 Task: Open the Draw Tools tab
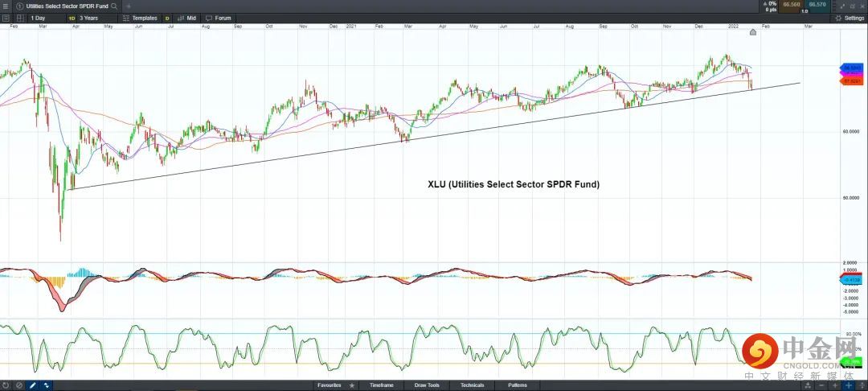click(x=427, y=385)
